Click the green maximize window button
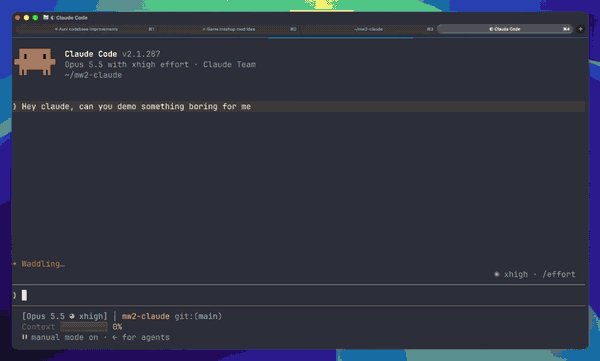Image resolution: width=600 pixels, height=361 pixels. tap(35, 18)
